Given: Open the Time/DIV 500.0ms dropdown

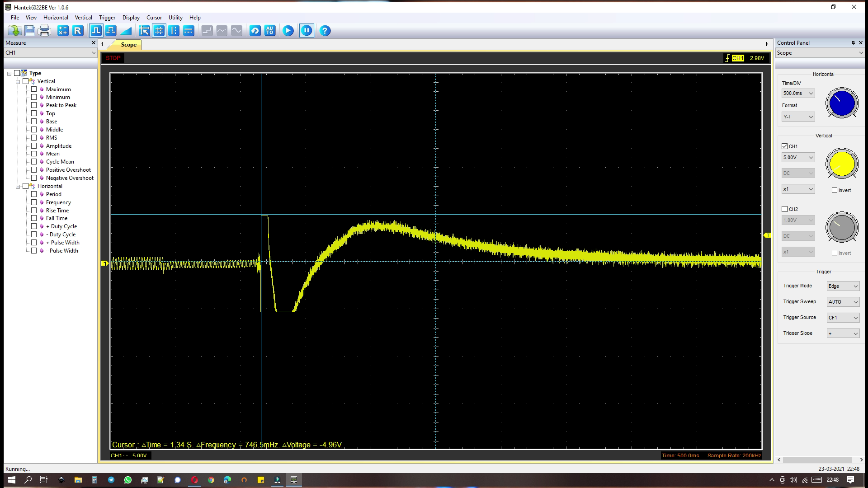Looking at the screenshot, I should pyautogui.click(x=798, y=93).
